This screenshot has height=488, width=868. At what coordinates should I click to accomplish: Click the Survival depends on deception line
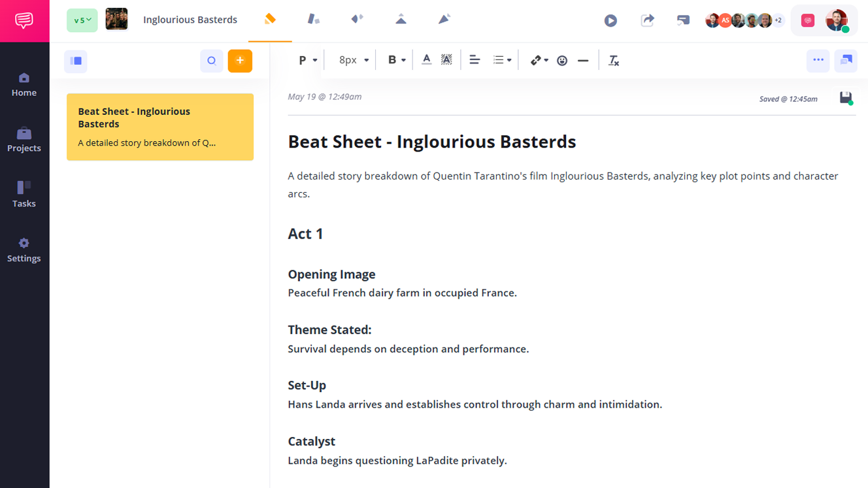(x=408, y=349)
